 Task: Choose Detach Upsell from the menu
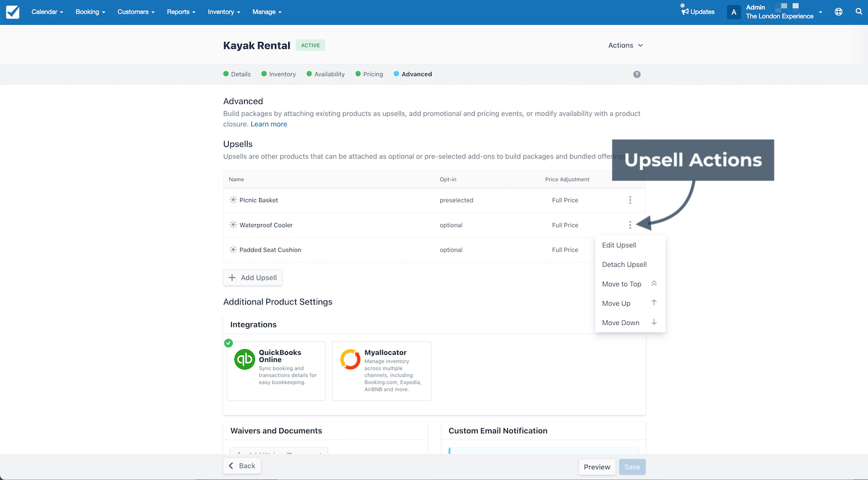pos(630,265)
